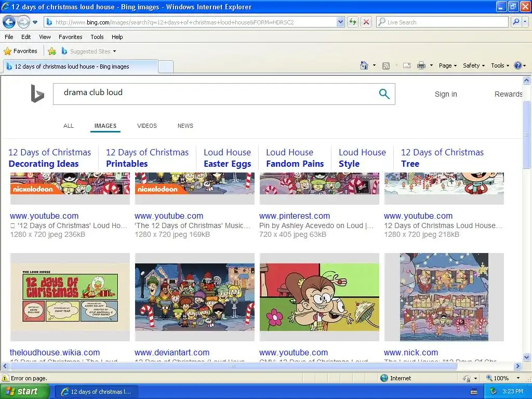Click the Live Search magnifier button

(516, 22)
